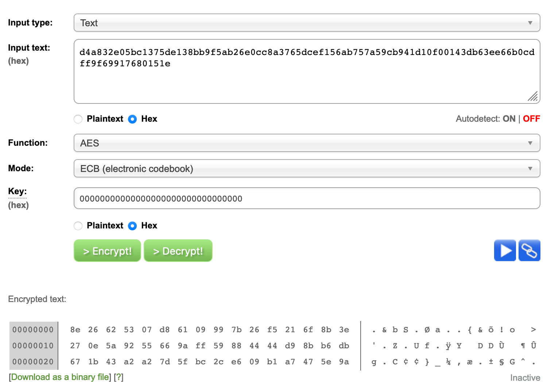547x392 pixels.
Task: Click the blue chain link icon
Action: tap(529, 251)
